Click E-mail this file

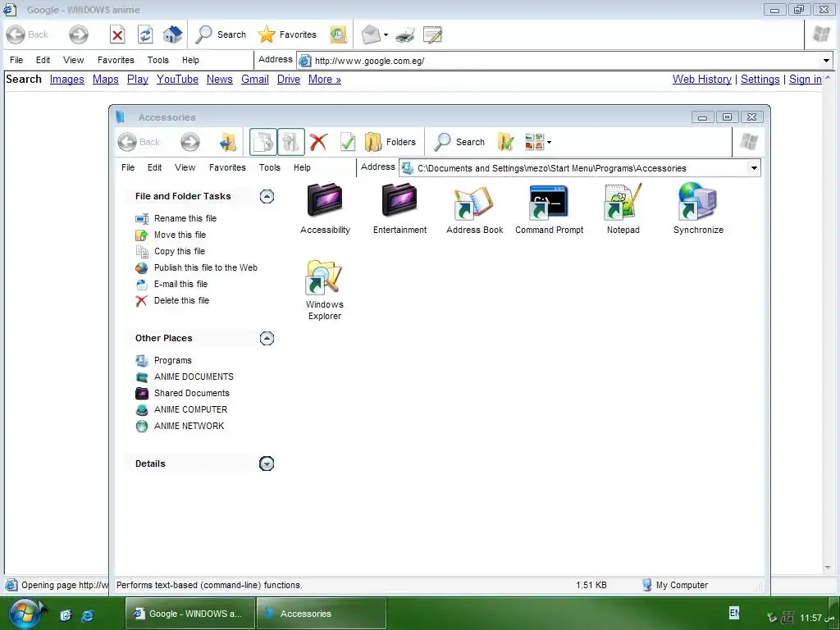[180, 284]
